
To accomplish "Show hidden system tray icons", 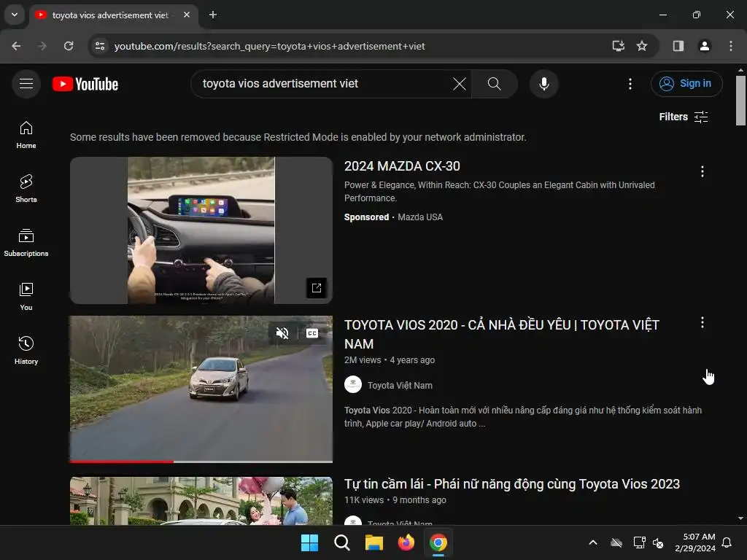I will [x=592, y=542].
